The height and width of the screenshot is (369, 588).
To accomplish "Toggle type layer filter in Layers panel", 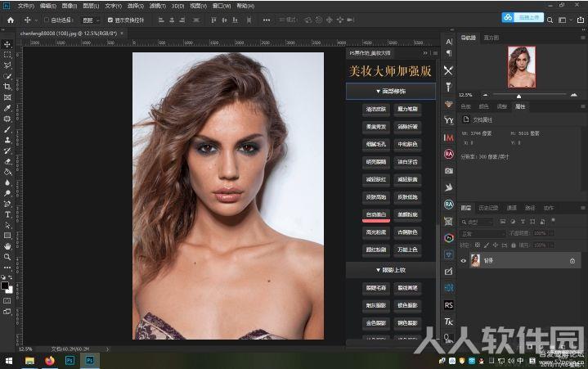I will point(523,222).
